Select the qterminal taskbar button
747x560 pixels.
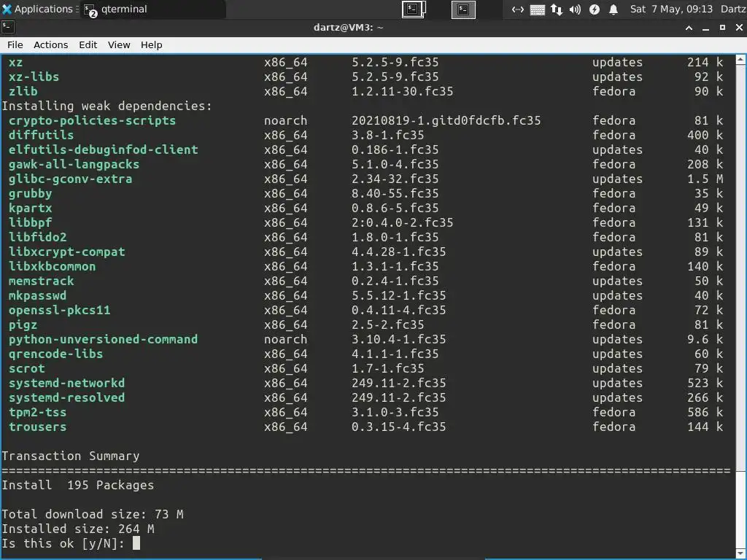(x=152, y=9)
